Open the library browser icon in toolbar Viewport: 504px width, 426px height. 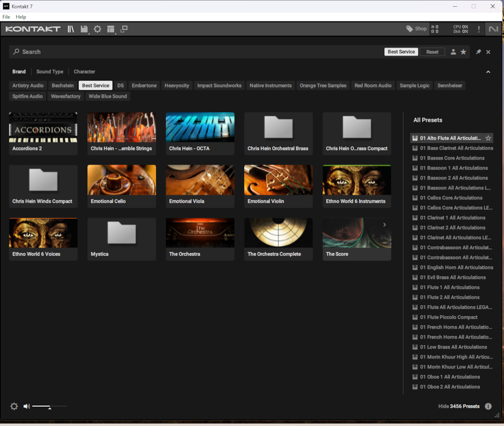[71, 29]
